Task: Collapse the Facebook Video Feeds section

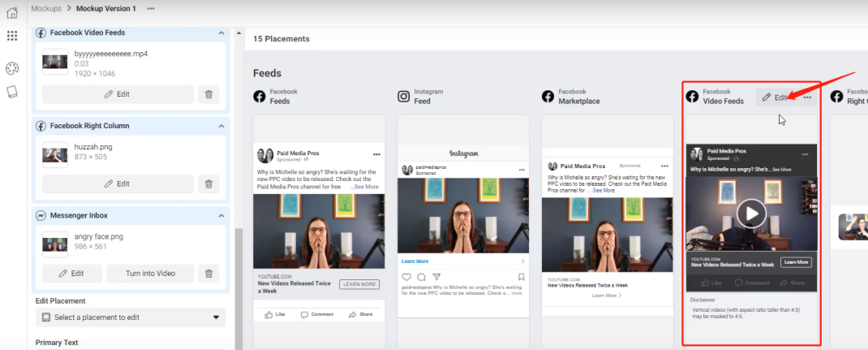Action: click(221, 33)
